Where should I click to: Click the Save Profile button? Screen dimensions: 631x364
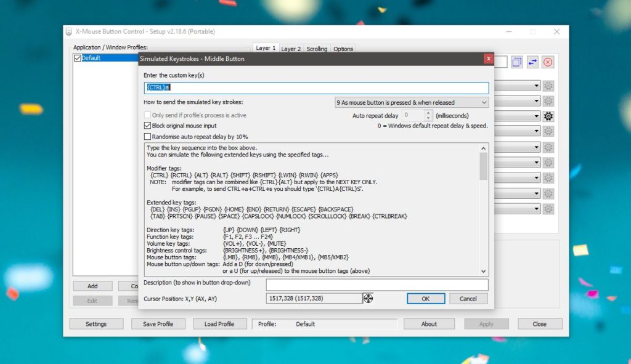coord(158,324)
